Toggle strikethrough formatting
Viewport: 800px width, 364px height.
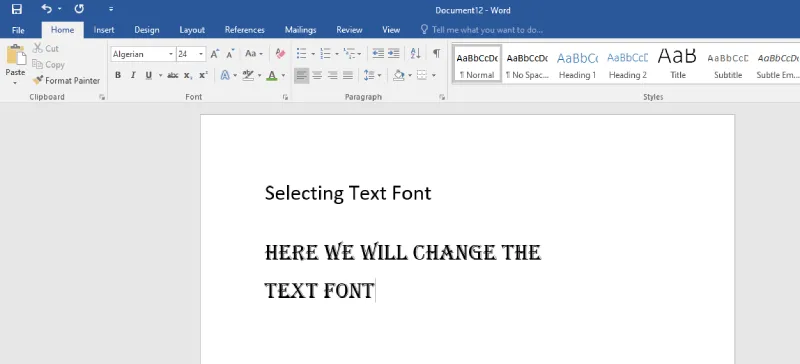pos(172,76)
